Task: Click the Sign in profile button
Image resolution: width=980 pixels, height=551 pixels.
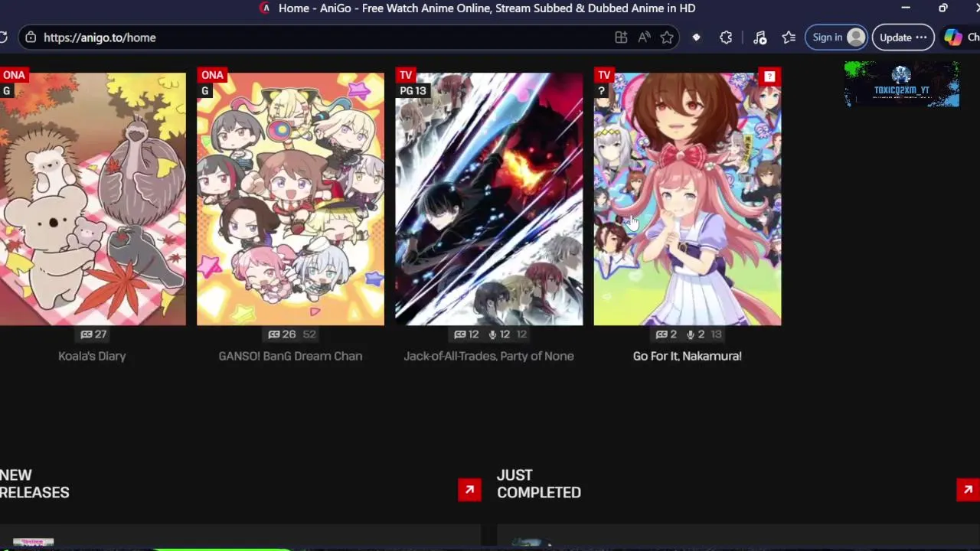Action: [836, 37]
